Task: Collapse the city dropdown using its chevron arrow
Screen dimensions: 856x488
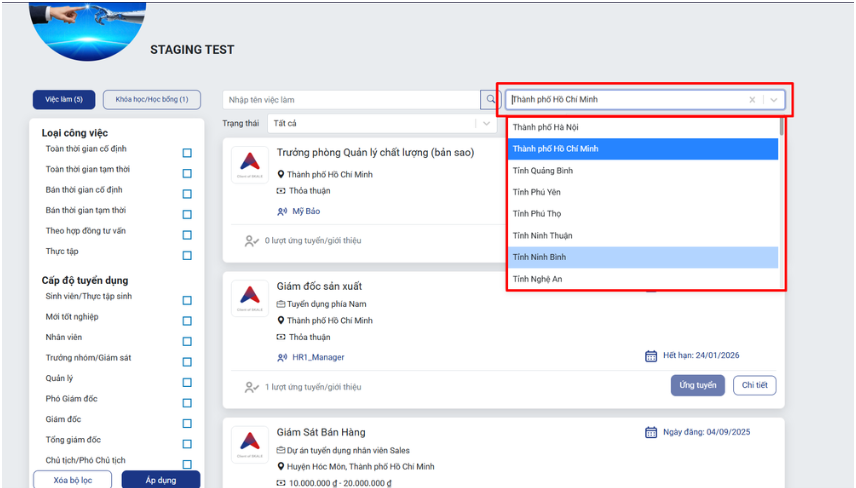Action: (774, 100)
